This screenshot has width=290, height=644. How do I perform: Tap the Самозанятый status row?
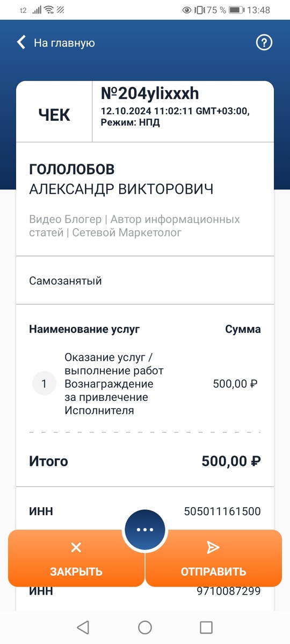[145, 281]
